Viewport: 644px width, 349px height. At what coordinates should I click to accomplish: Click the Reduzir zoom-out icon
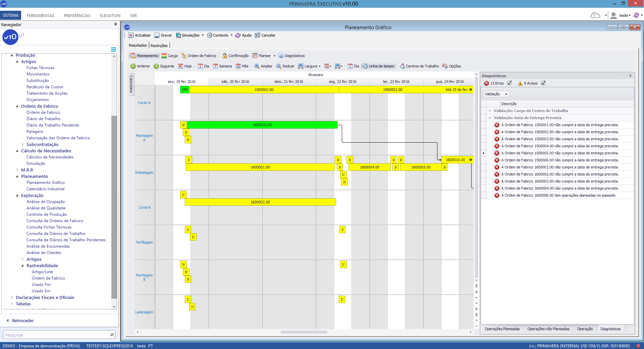279,66
